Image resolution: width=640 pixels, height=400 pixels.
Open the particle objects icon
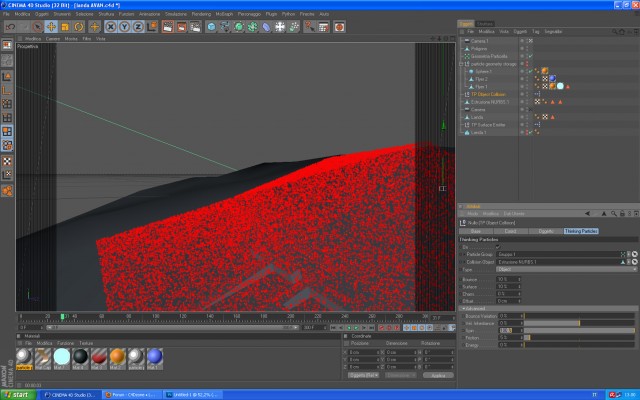click(x=294, y=27)
